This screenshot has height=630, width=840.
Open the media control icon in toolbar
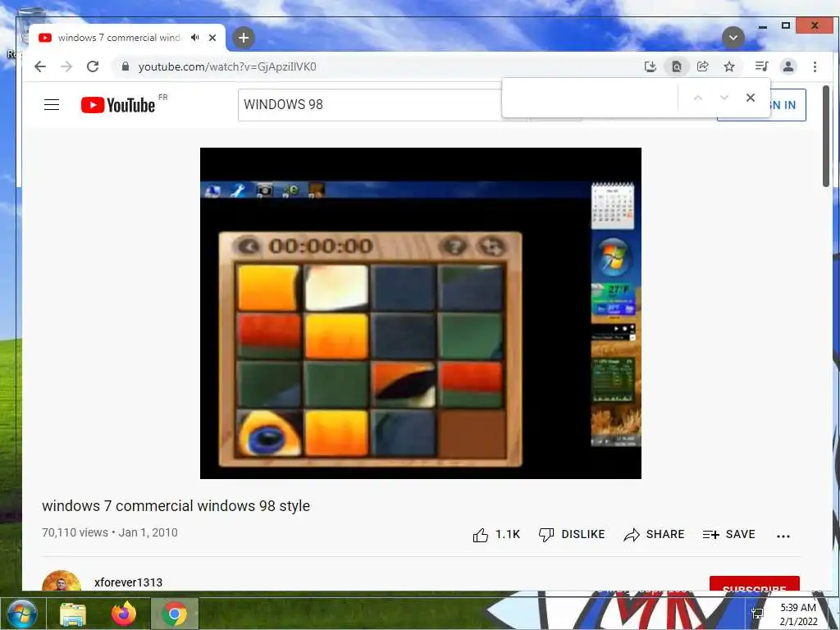[x=762, y=66]
